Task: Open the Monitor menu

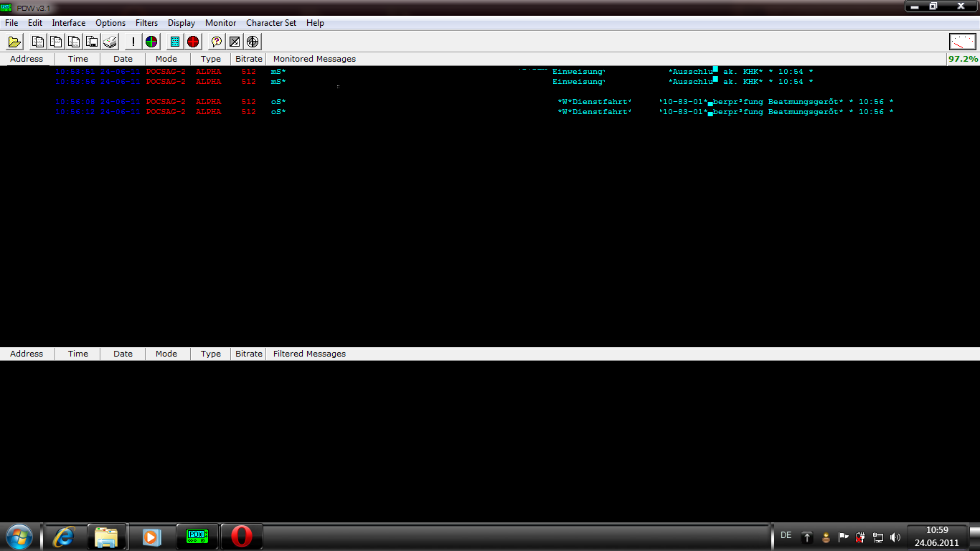Action: click(x=220, y=23)
